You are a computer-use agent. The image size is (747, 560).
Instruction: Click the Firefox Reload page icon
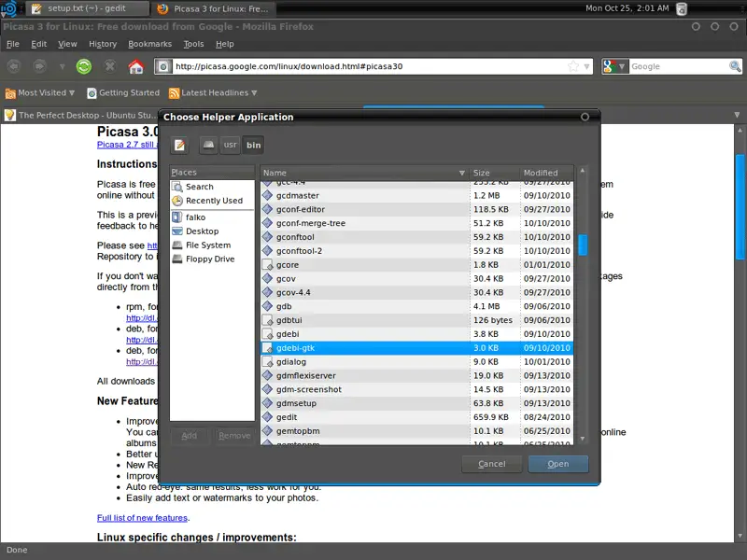click(x=84, y=66)
